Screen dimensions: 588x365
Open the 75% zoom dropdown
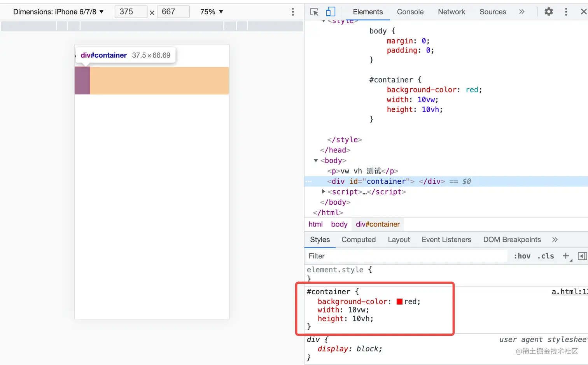[x=212, y=12]
